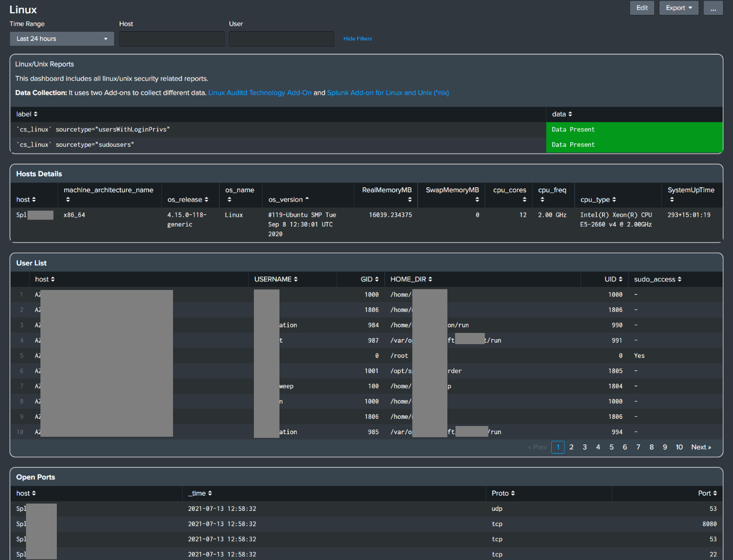The image size is (733, 560).
Task: Sort User List by sudo_access column
Action: coord(658,279)
